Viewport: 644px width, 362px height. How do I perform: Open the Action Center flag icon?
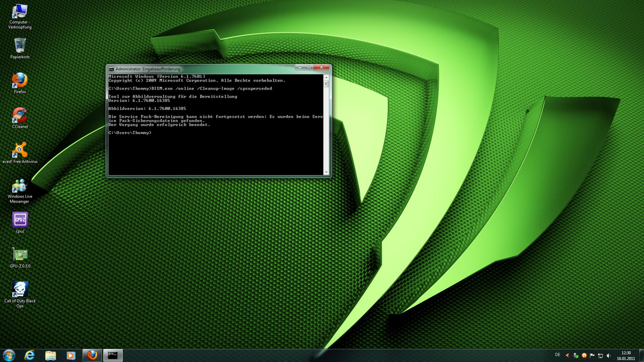tap(592, 355)
